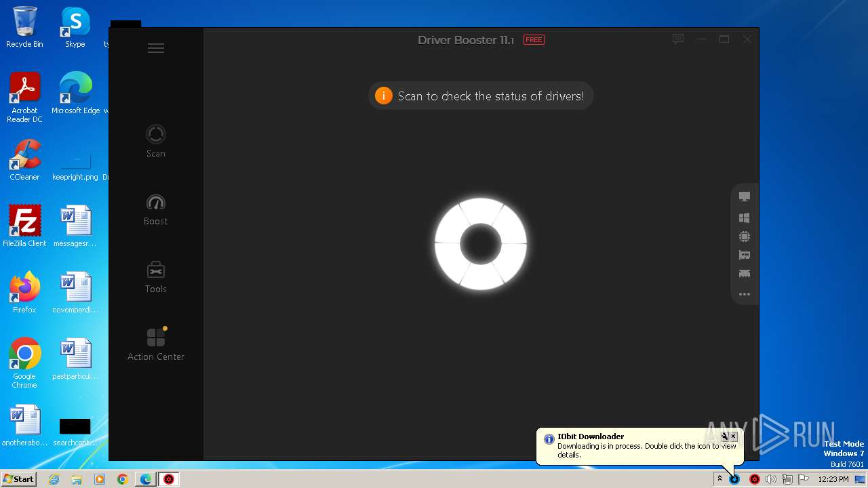Close the IObit Downloader balloon notification
Screen dimensions: 868x488
733,436
